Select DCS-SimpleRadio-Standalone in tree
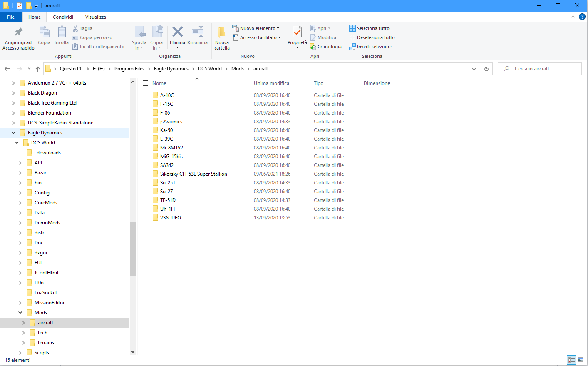 tap(60, 123)
